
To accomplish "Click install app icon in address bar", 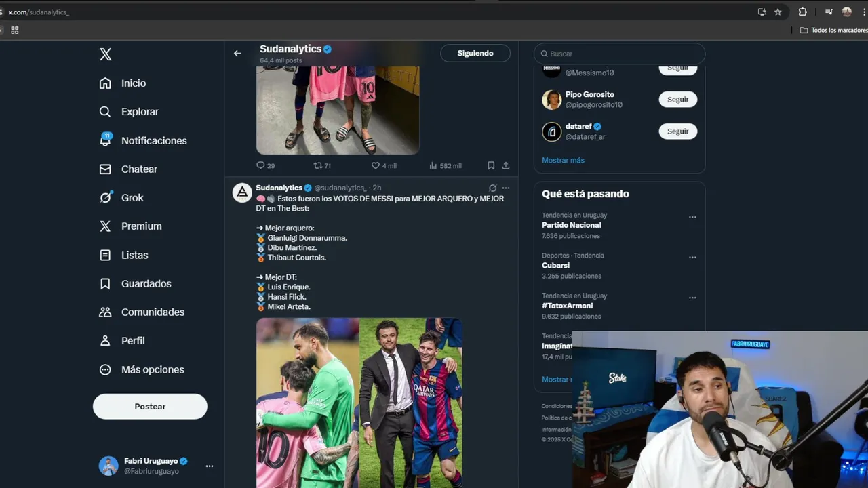I will 762,12.
